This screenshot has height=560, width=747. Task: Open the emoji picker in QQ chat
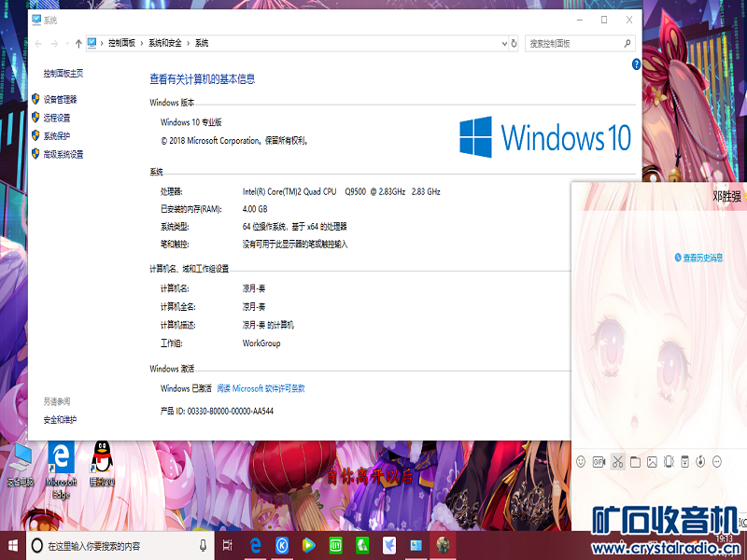pos(581,461)
